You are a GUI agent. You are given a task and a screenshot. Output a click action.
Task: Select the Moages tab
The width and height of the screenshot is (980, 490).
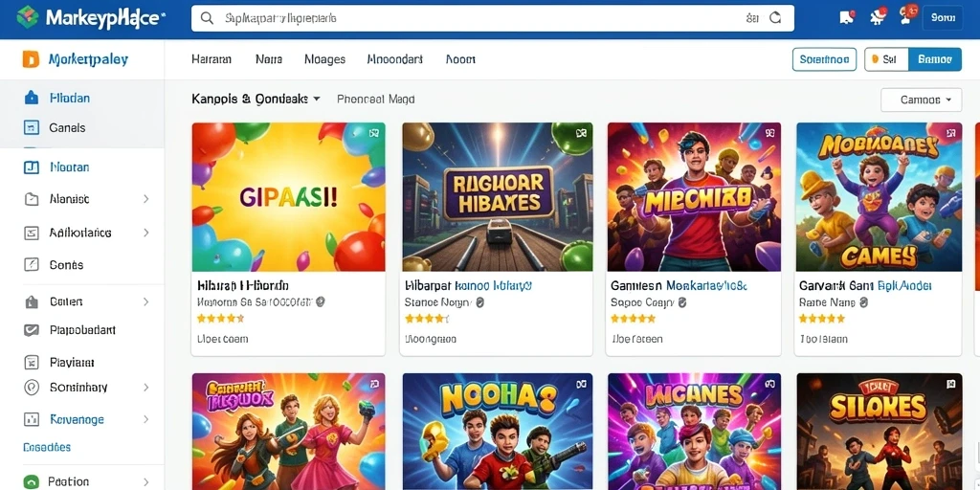click(x=325, y=59)
